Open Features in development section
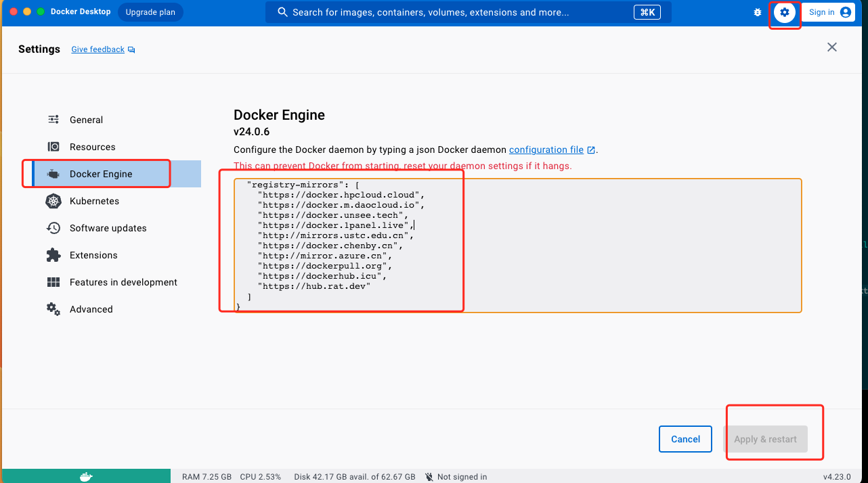The width and height of the screenshot is (868, 483). point(123,282)
